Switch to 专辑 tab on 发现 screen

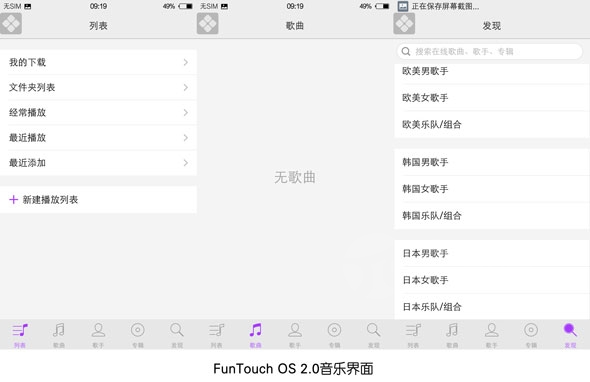click(531, 335)
